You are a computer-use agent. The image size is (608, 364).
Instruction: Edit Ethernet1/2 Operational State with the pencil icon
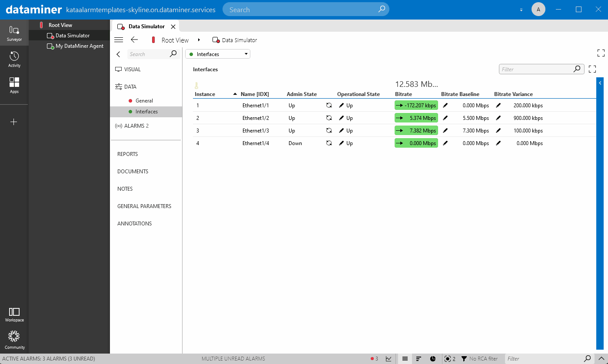point(342,118)
